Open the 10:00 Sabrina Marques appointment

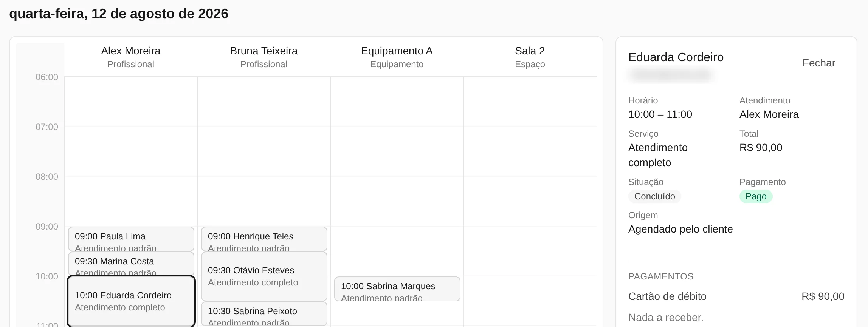397,289
